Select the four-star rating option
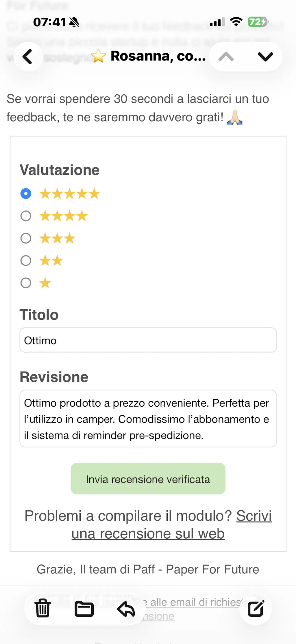The image size is (296, 644). 26,216
